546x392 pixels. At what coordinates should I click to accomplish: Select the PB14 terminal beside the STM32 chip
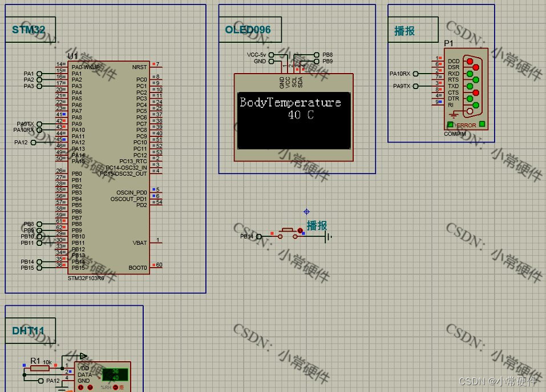[31, 262]
